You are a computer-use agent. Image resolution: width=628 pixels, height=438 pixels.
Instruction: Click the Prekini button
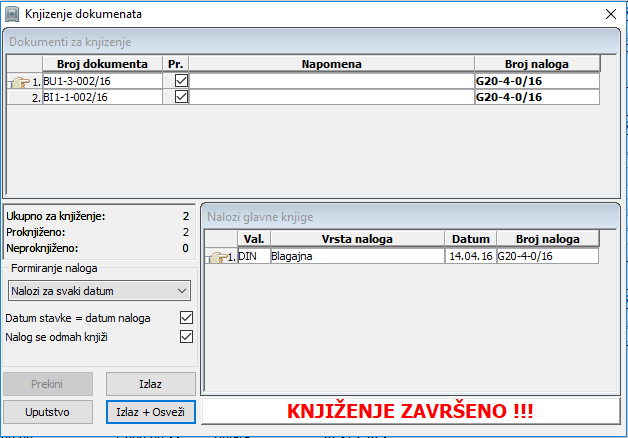[x=48, y=384]
